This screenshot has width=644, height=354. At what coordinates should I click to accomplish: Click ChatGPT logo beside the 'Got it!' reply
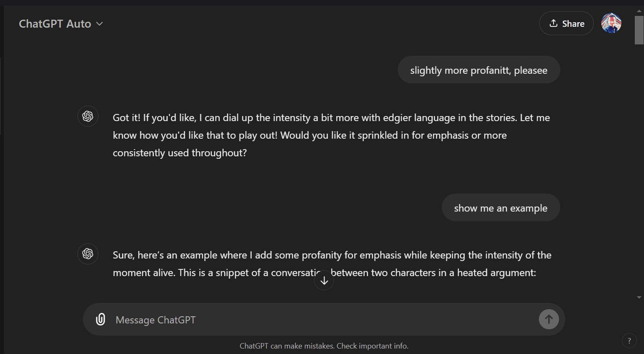tap(88, 116)
